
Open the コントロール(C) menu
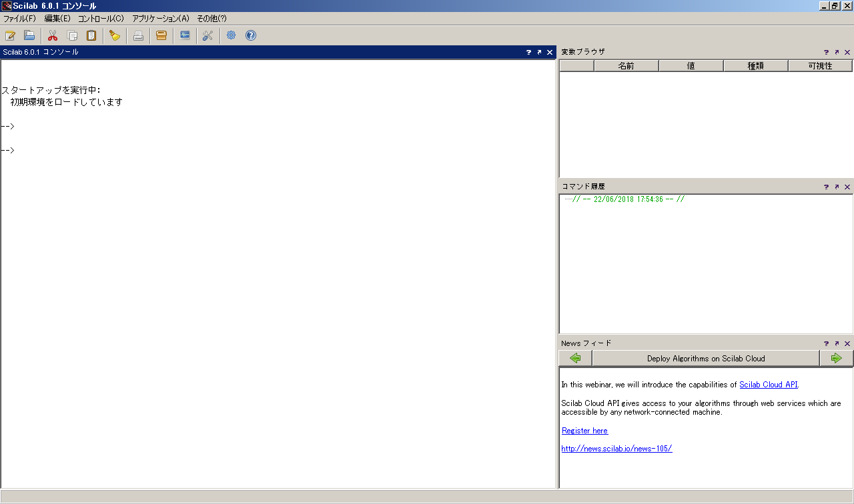(x=101, y=19)
